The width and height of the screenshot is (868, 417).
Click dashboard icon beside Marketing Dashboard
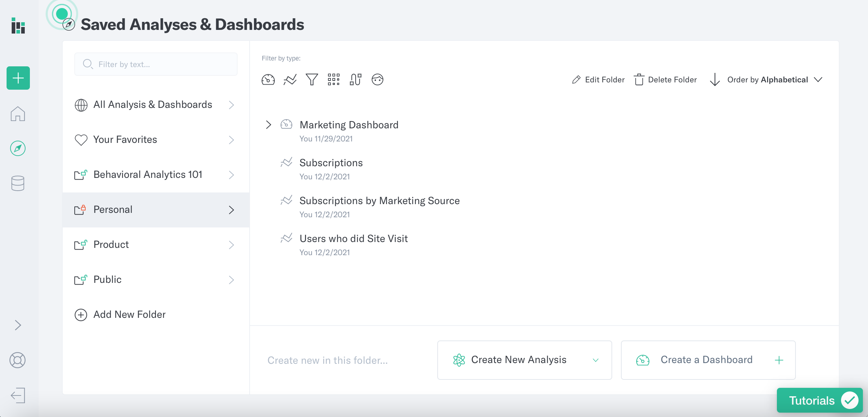pyautogui.click(x=286, y=124)
